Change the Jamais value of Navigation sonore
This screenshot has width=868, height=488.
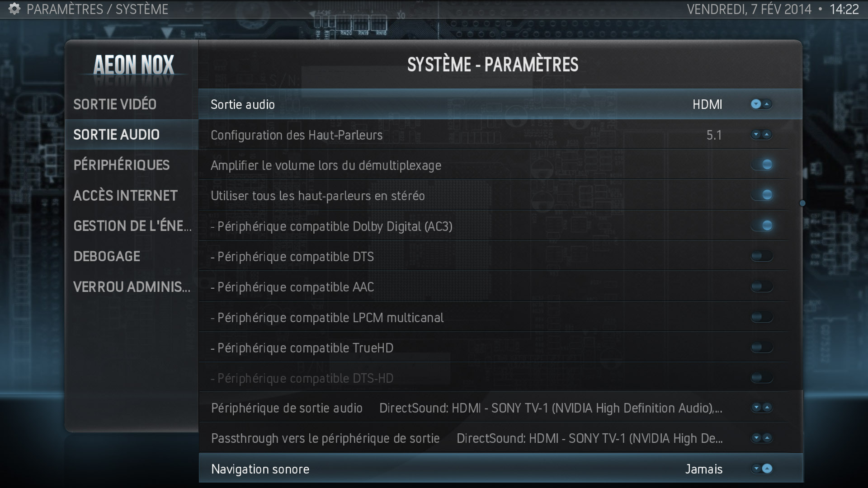(704, 469)
